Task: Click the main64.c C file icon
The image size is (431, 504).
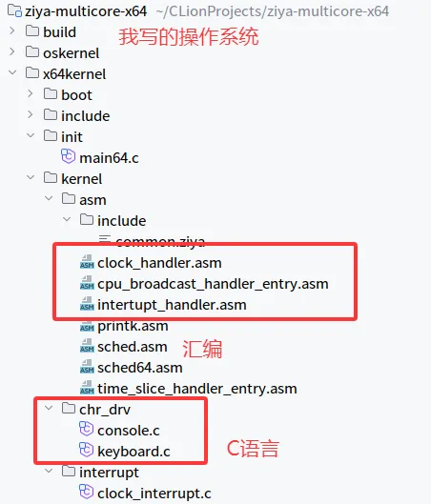Action: pos(69,157)
